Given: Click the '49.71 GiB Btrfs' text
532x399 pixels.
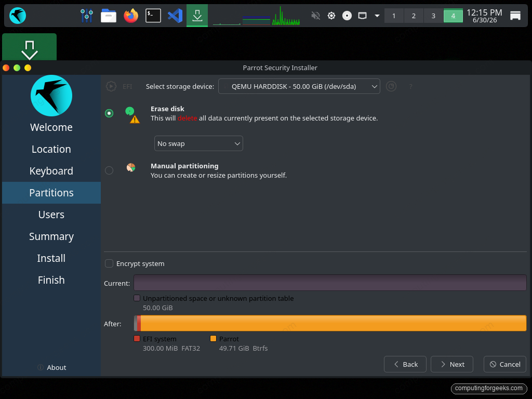Looking at the screenshot, I should coord(243,348).
